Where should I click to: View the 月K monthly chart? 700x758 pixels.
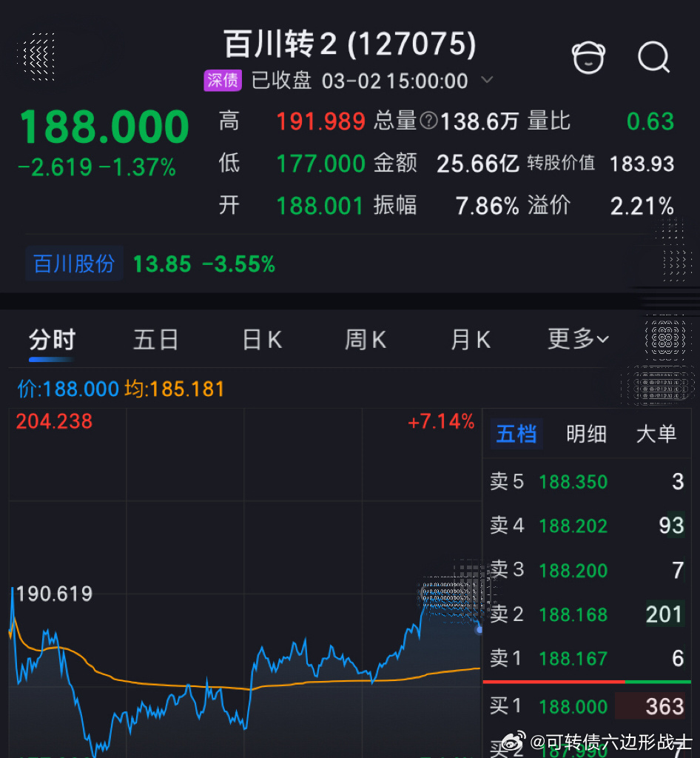pos(470,340)
